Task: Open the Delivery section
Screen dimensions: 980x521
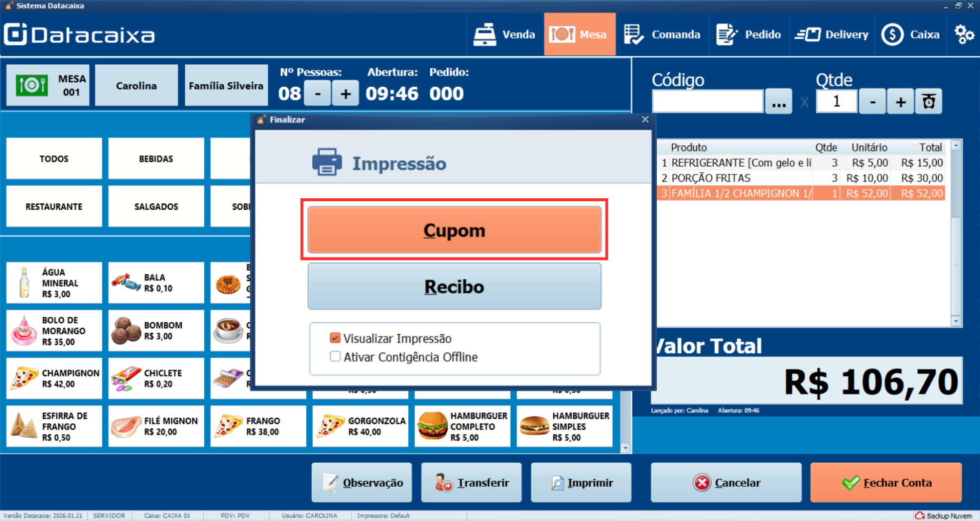Action: (x=832, y=34)
